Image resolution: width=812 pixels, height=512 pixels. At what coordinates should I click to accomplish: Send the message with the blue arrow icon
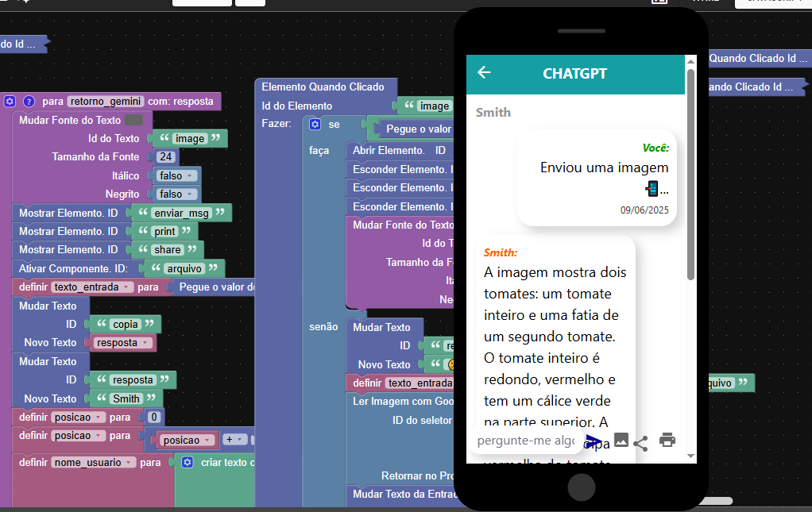tap(594, 441)
